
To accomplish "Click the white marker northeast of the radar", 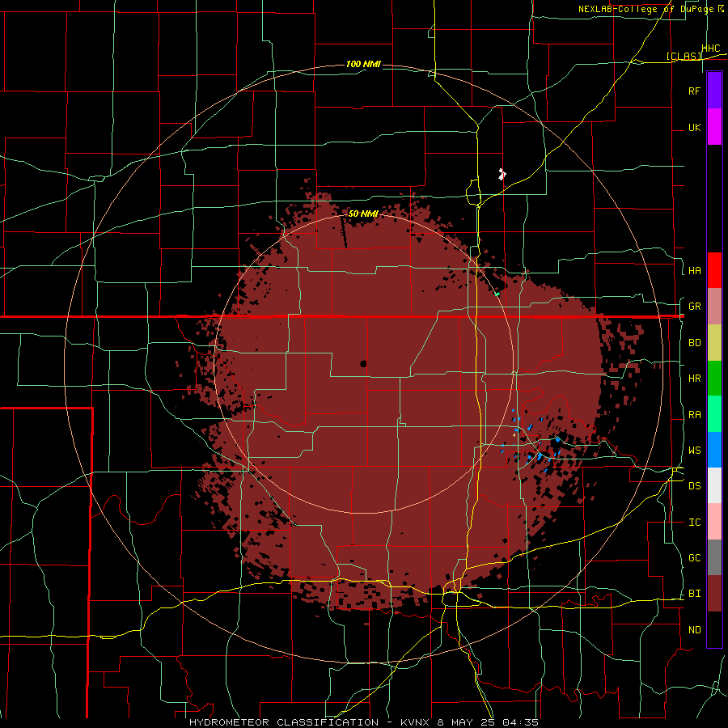I will point(502,174).
